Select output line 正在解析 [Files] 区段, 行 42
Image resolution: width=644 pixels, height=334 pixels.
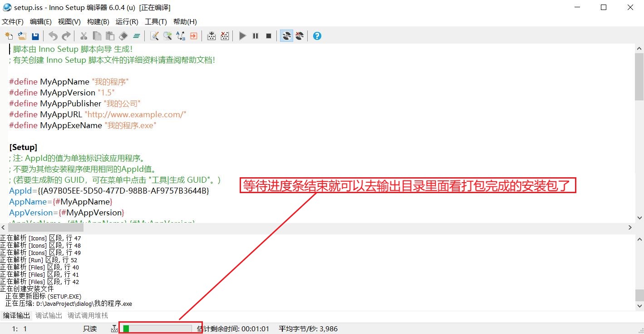point(39,282)
